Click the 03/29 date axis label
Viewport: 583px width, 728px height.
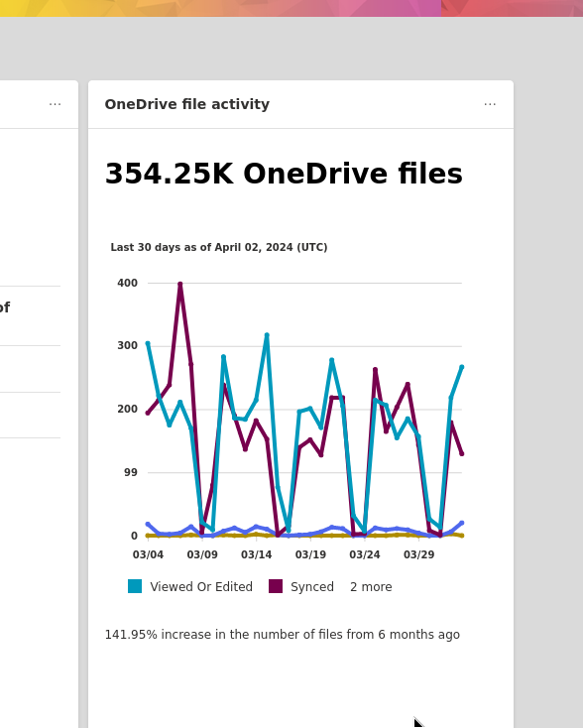click(x=419, y=554)
